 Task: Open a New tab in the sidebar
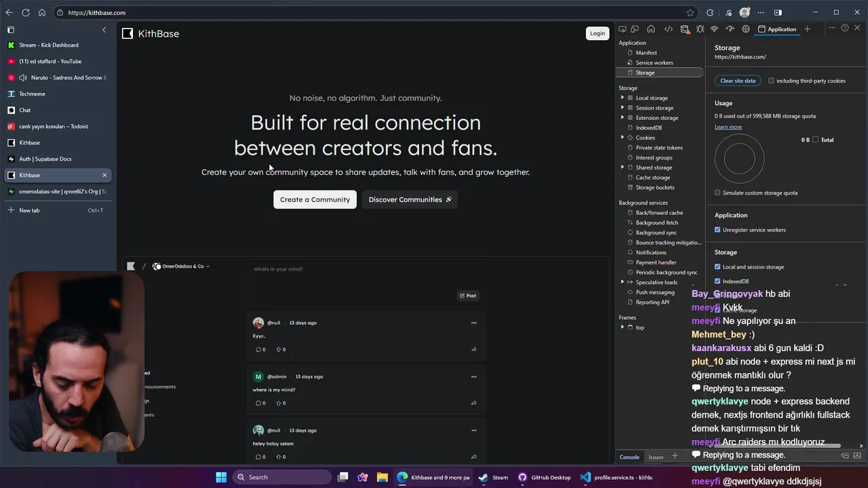[58, 210]
